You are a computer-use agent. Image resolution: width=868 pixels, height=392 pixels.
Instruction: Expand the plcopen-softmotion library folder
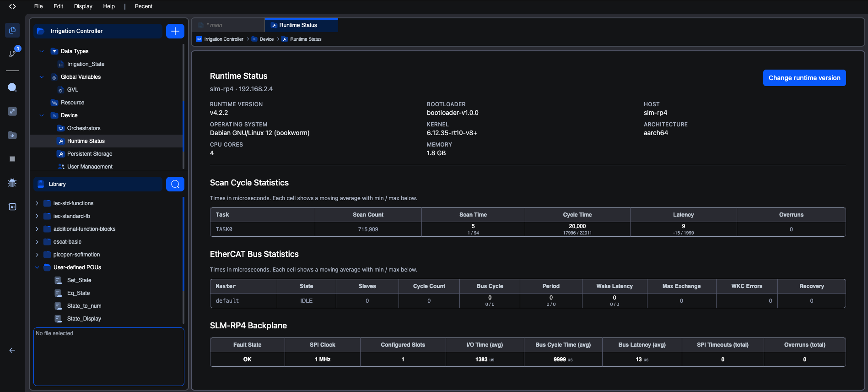tap(37, 255)
